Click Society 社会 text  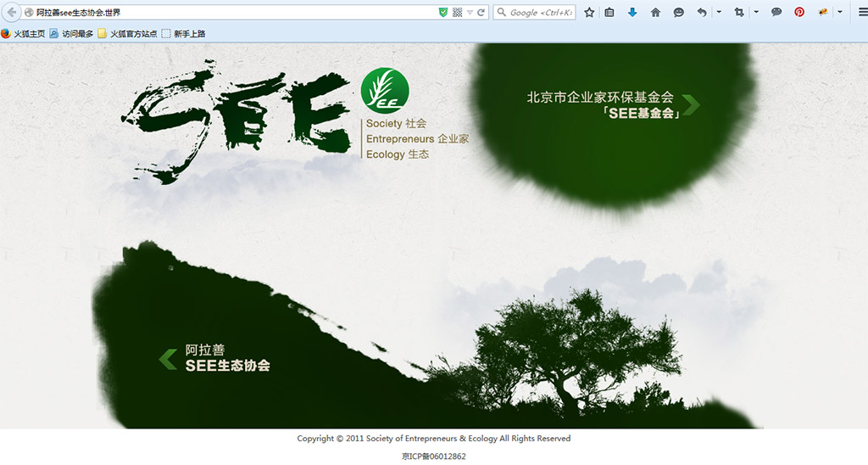tap(396, 124)
